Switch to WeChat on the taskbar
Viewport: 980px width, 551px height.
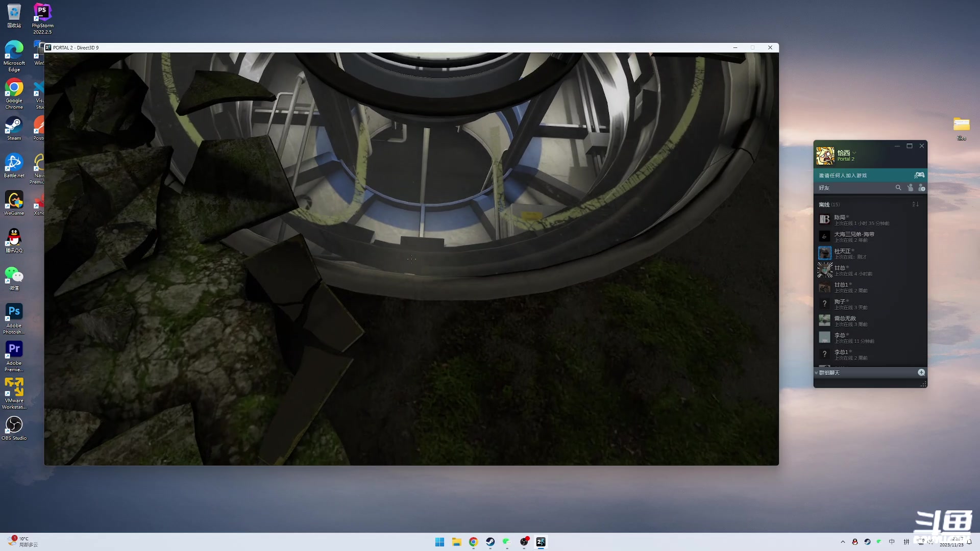[507, 542]
